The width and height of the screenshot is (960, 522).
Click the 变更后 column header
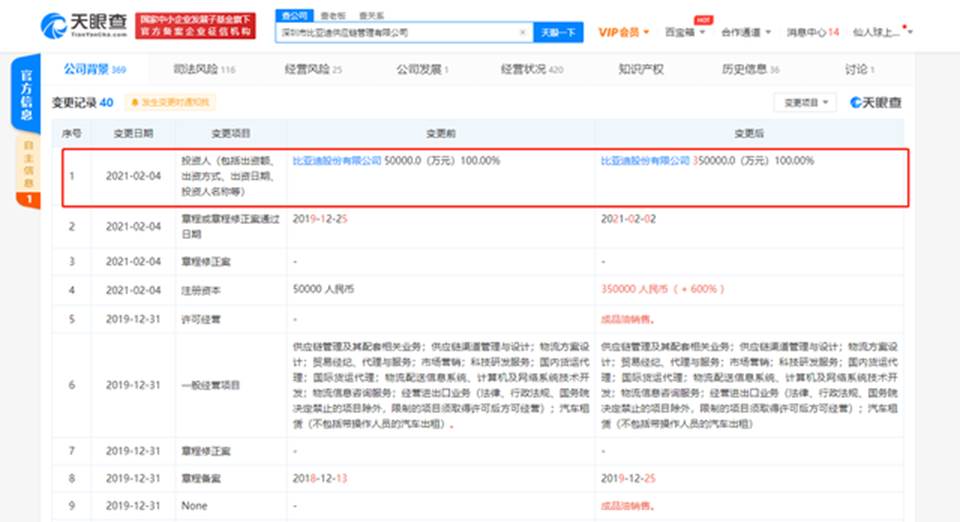(x=749, y=133)
